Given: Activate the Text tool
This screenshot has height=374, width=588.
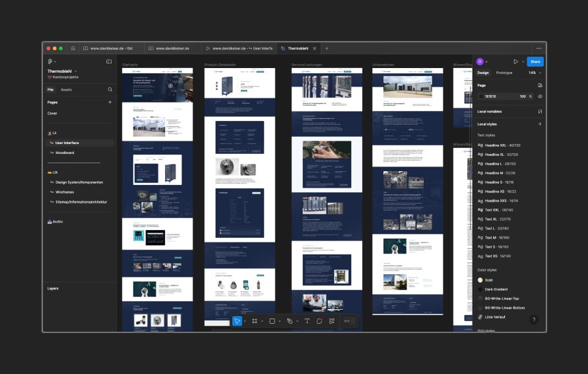Looking at the screenshot, I should click(x=307, y=321).
